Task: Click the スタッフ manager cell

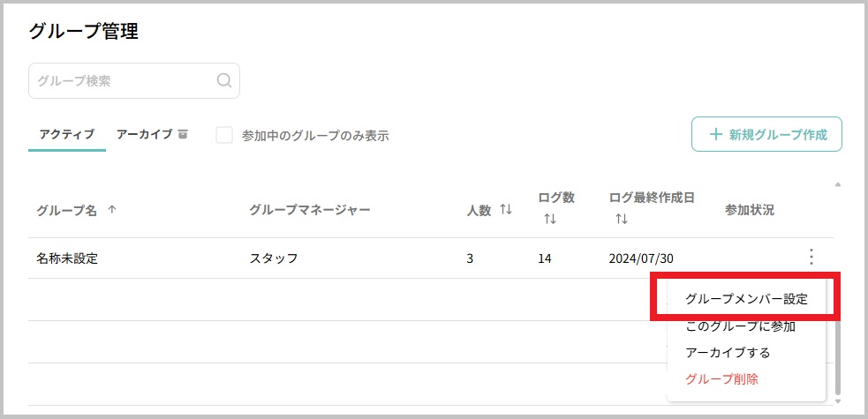Action: tap(274, 258)
